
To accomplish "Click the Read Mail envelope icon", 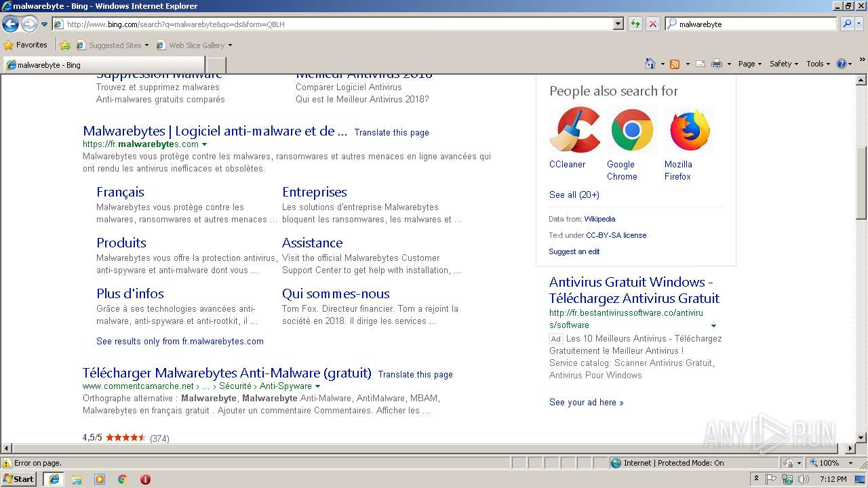I will 701,64.
